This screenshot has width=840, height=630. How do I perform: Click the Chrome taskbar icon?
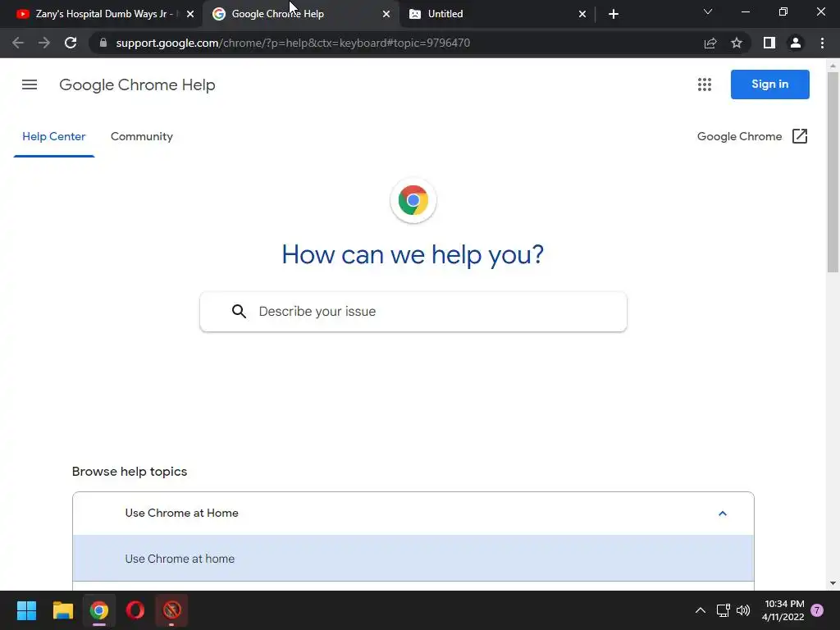[99, 610]
